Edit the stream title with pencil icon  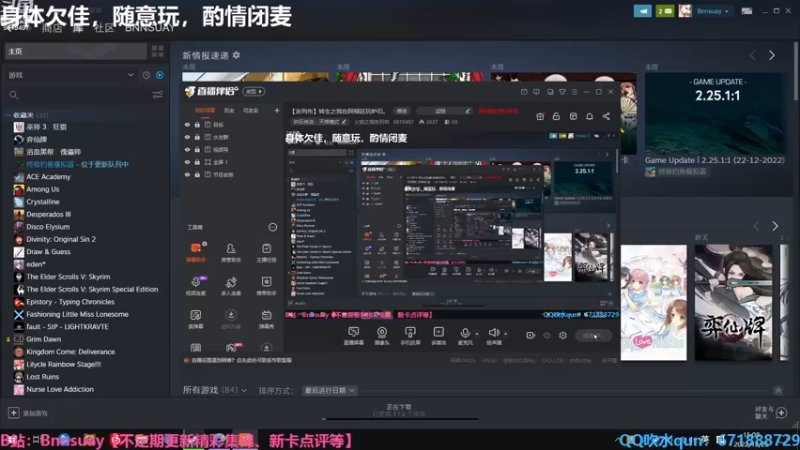[x=467, y=111]
